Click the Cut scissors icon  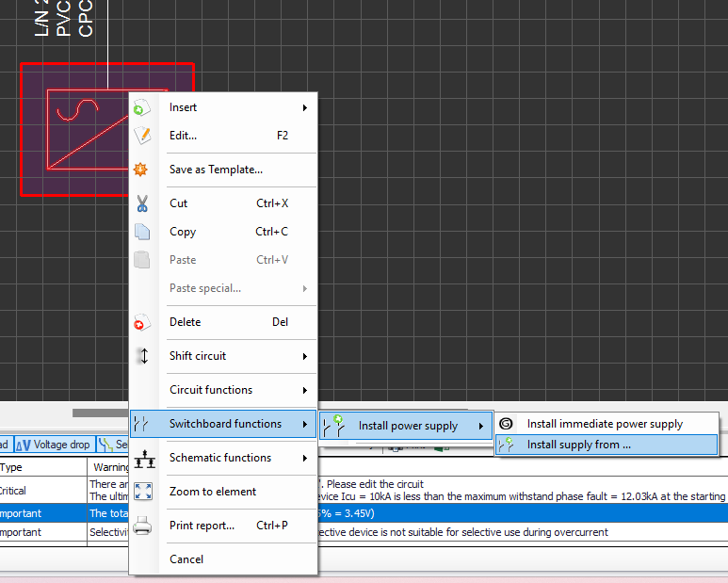[142, 203]
